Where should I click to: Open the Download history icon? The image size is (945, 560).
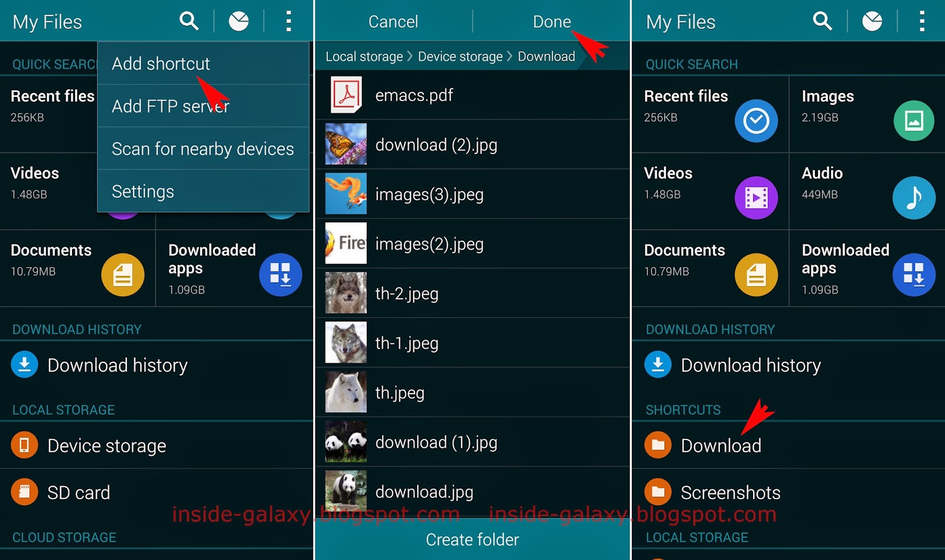(658, 364)
